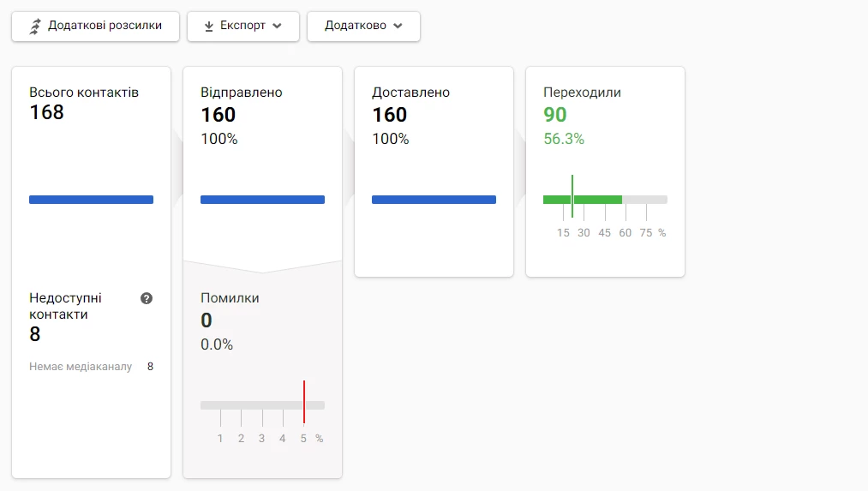Expand the Додатково dropdown chevron
Image resolution: width=868 pixels, height=491 pixels.
tap(398, 26)
